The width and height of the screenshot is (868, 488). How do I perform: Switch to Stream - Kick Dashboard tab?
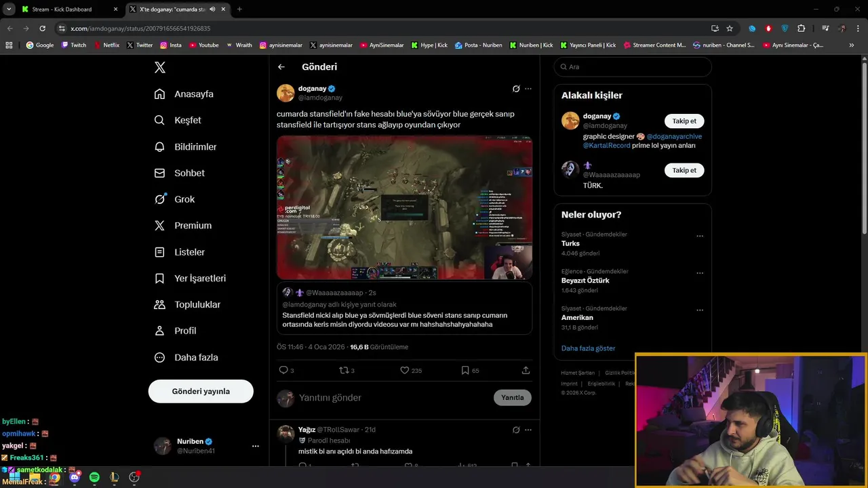(x=70, y=9)
